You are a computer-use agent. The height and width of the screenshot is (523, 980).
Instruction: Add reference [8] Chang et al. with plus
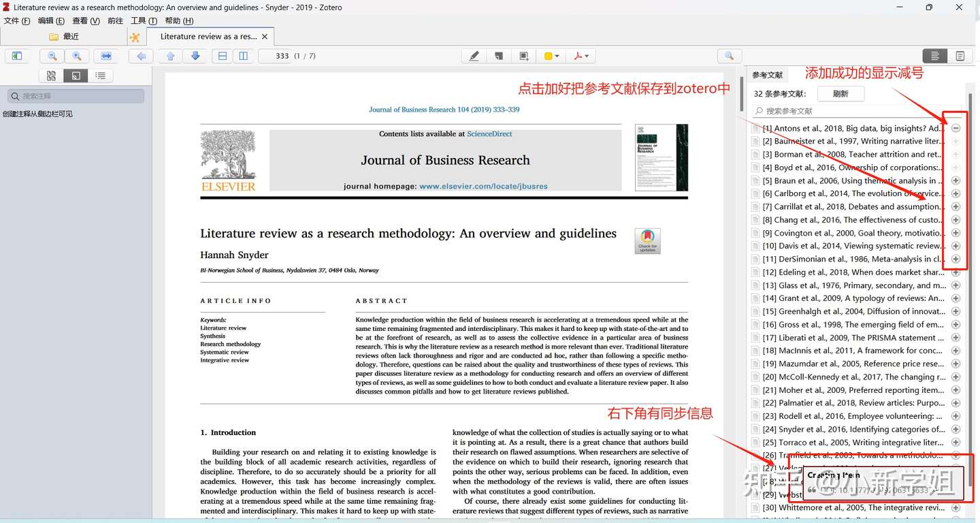click(x=955, y=220)
